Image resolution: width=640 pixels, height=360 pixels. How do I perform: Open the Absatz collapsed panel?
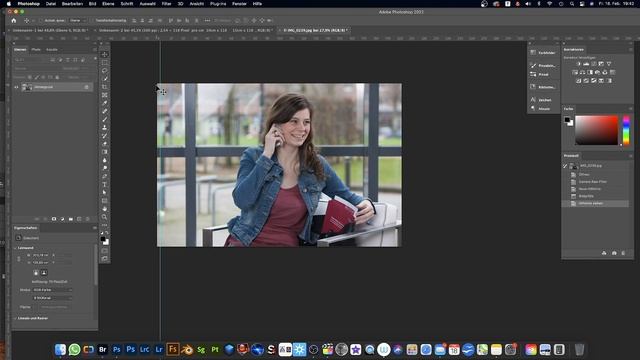pyautogui.click(x=540, y=109)
